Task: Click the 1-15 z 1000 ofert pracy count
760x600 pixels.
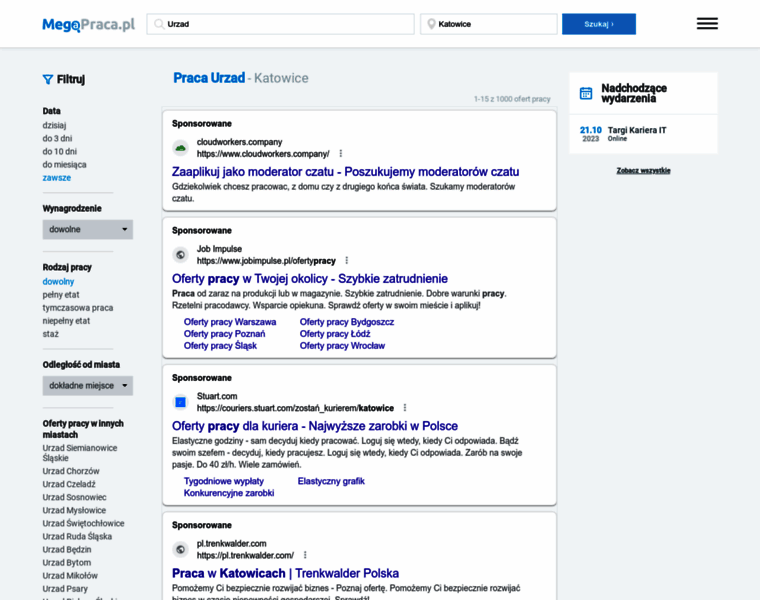Action: 512,99
